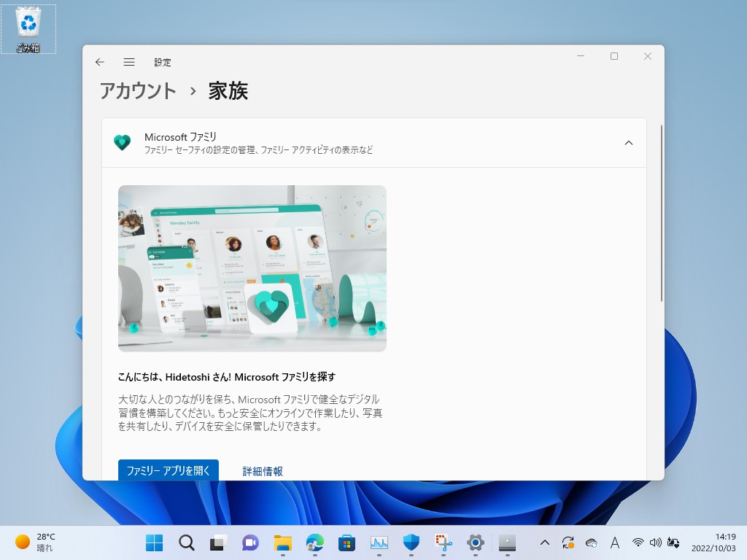
Task: Open the Settings navigation hamburger menu
Action: [x=129, y=62]
